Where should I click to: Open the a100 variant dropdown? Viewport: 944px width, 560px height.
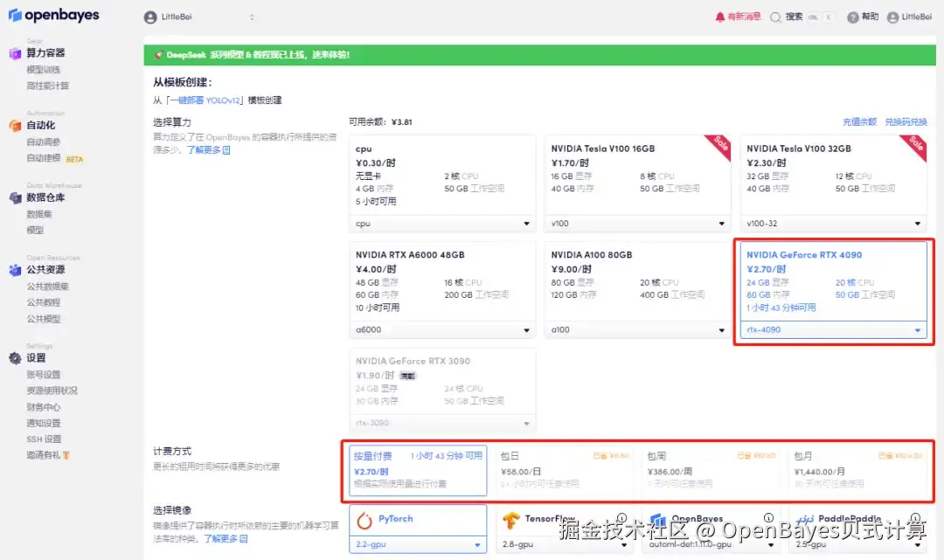click(x=637, y=330)
